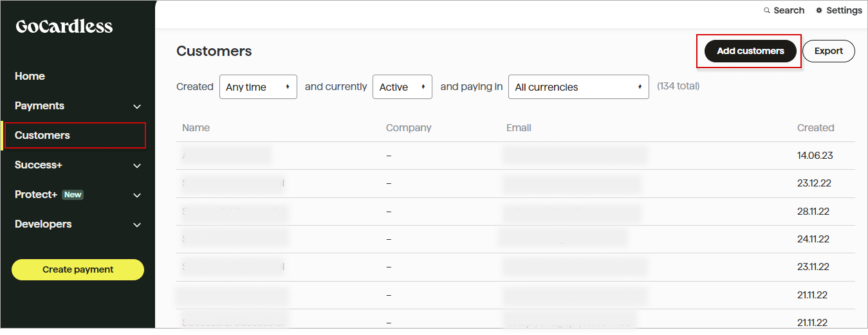
Task: Open the Created 'Any time' dropdown
Action: tap(258, 87)
